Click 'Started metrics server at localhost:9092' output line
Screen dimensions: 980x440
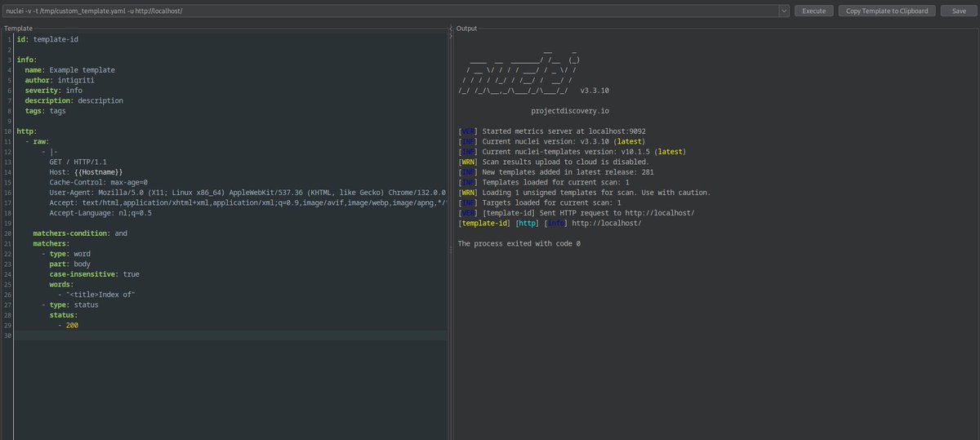[552, 131]
